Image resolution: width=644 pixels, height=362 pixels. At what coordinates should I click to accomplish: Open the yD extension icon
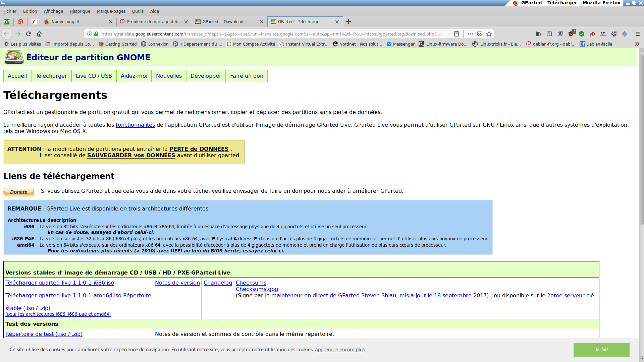(592, 34)
